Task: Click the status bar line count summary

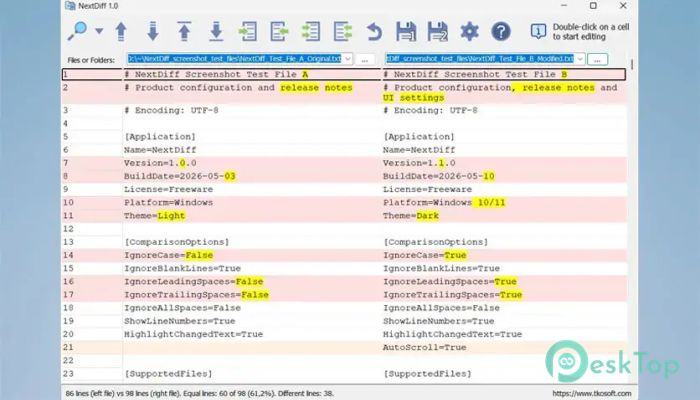Action: (x=200, y=393)
